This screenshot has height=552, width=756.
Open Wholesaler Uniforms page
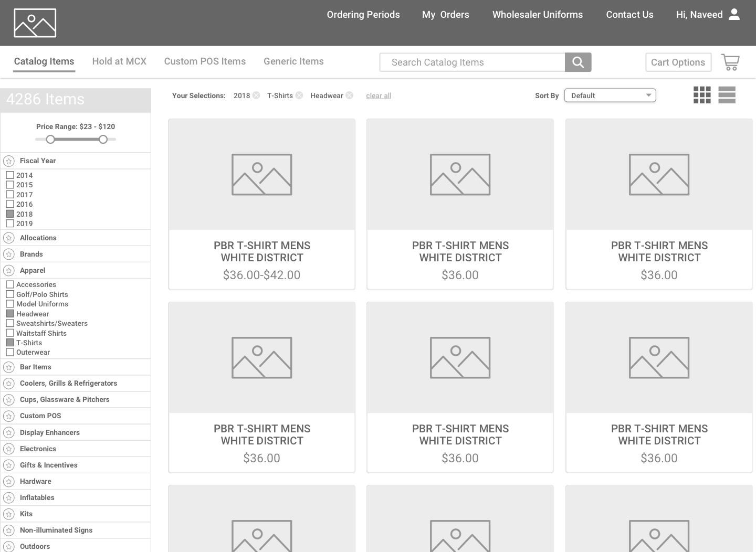538,15
